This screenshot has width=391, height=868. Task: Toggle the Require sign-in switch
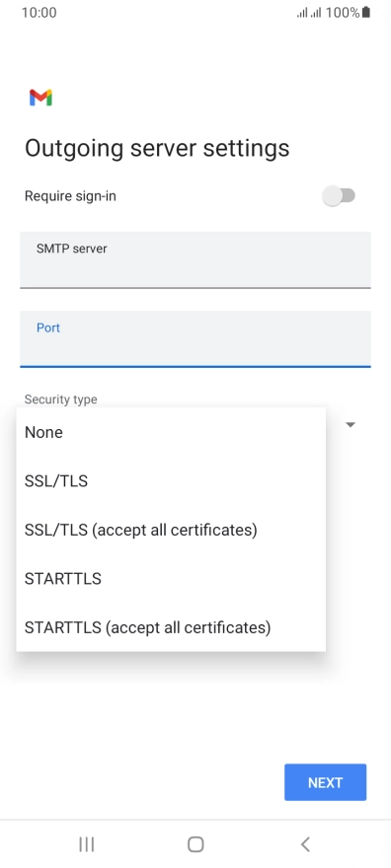pyautogui.click(x=339, y=195)
